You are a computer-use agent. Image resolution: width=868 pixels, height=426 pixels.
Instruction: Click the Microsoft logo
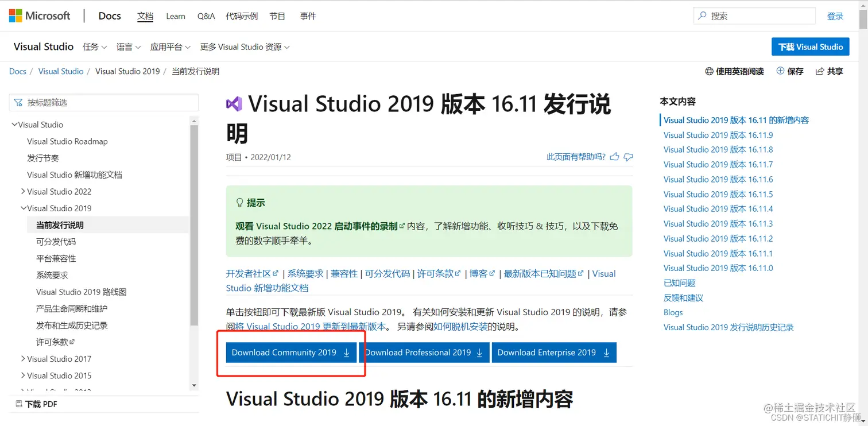40,16
